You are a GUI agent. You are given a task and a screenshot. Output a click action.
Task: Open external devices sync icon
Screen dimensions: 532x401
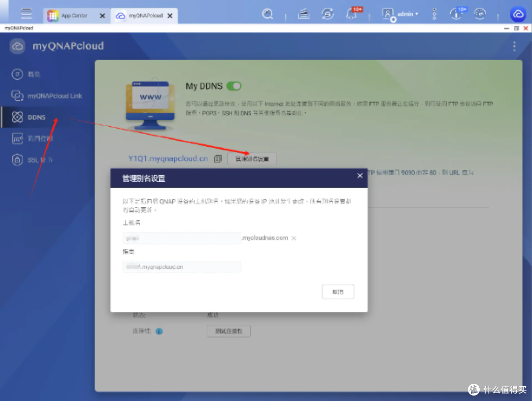click(x=328, y=14)
